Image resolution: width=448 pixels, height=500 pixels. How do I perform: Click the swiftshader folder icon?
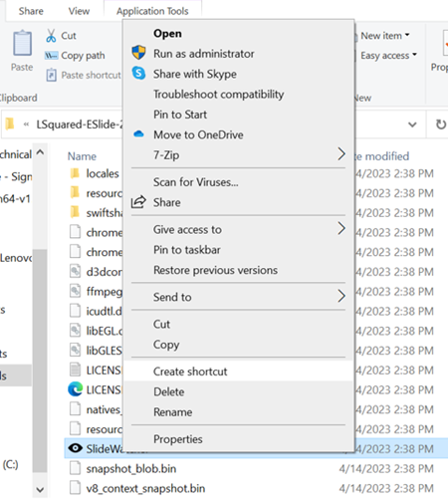pyautogui.click(x=75, y=212)
